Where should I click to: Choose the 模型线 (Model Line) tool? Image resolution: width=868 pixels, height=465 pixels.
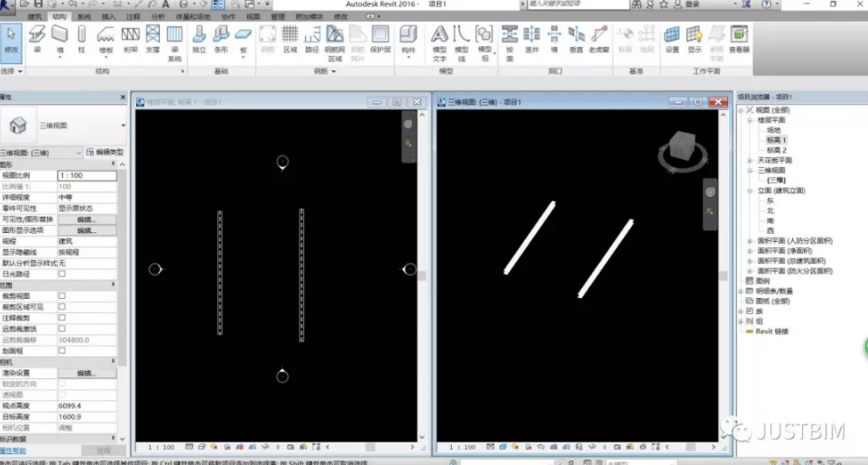click(462, 42)
